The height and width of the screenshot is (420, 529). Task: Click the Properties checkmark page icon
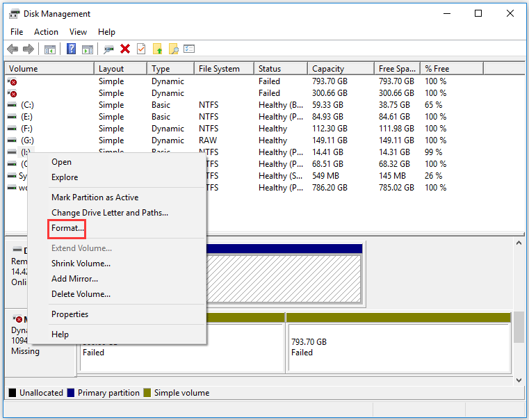pos(141,49)
